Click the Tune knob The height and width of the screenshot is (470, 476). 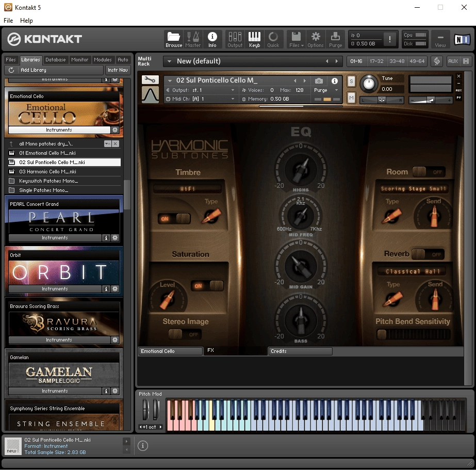[x=369, y=83]
